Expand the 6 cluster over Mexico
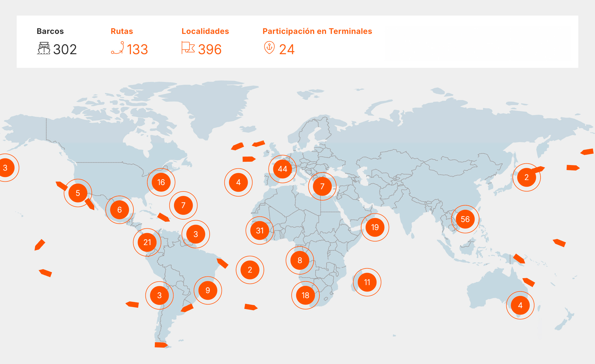This screenshot has height=364, width=595. pos(120,210)
